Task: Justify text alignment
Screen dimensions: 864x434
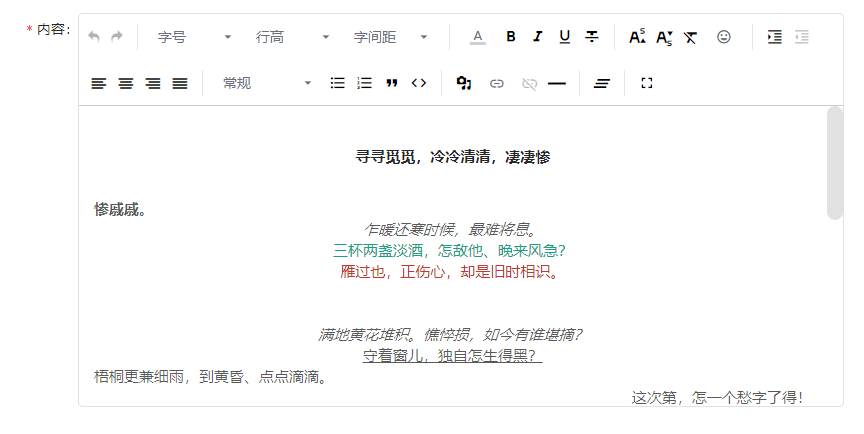Action: pyautogui.click(x=180, y=83)
